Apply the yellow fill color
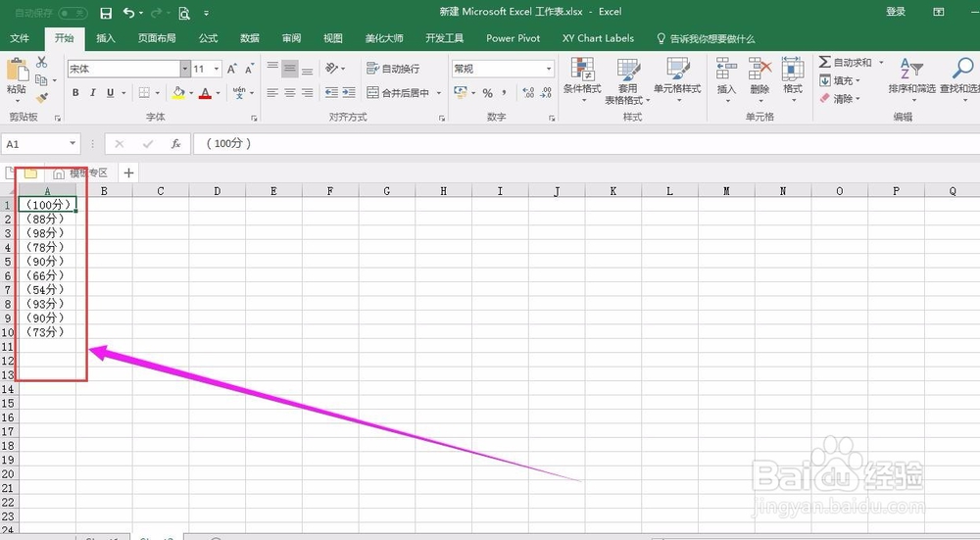Screen dimensions: 980x540 [178, 92]
